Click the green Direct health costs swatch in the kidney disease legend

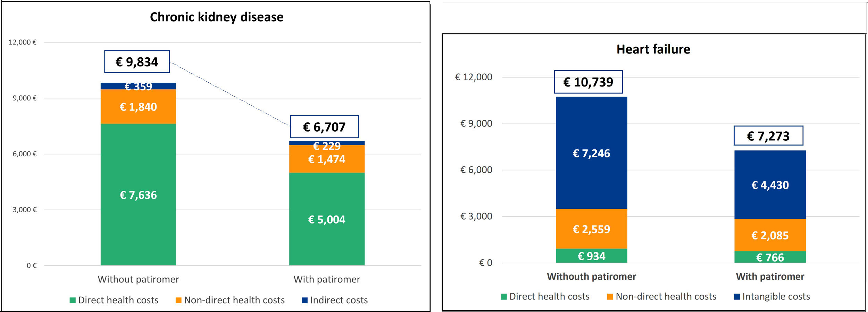73,301
